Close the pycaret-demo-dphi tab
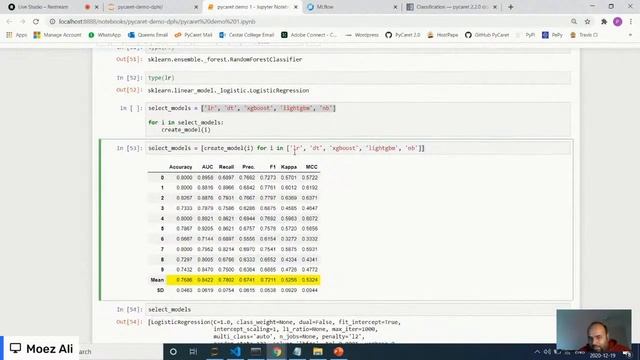The image size is (640, 360). coord(196,7)
